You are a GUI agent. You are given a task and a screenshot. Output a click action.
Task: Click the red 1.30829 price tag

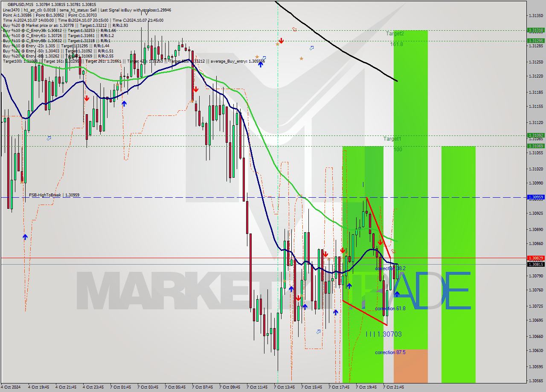click(536, 258)
